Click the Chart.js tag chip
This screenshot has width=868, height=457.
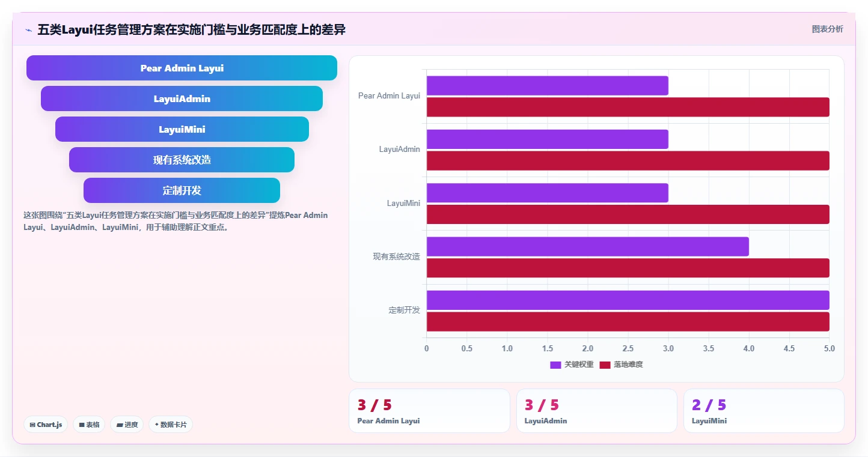46,425
